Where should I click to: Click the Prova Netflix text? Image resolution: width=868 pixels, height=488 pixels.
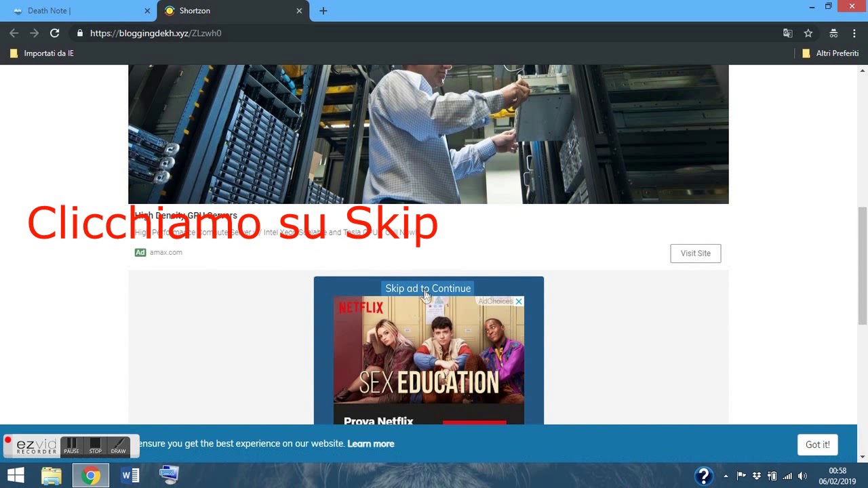pyautogui.click(x=378, y=420)
